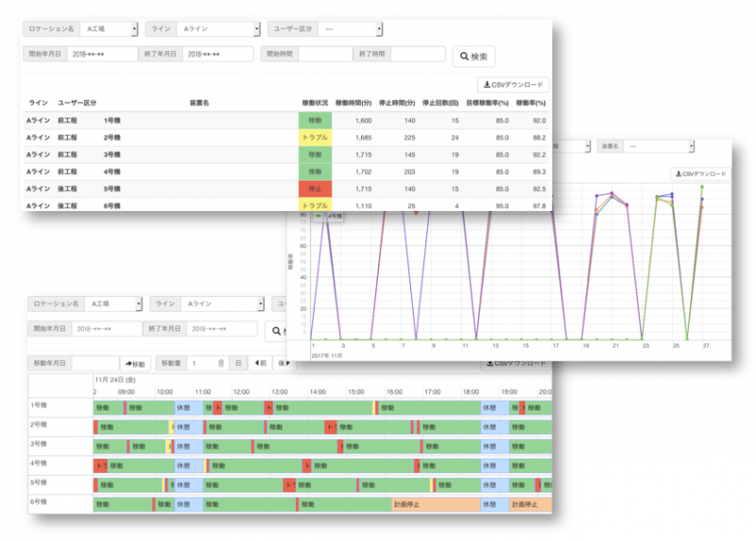Open the ライン dropdown in the timeline window
Image resolution: width=756 pixels, height=541 pixels.
pos(222,304)
